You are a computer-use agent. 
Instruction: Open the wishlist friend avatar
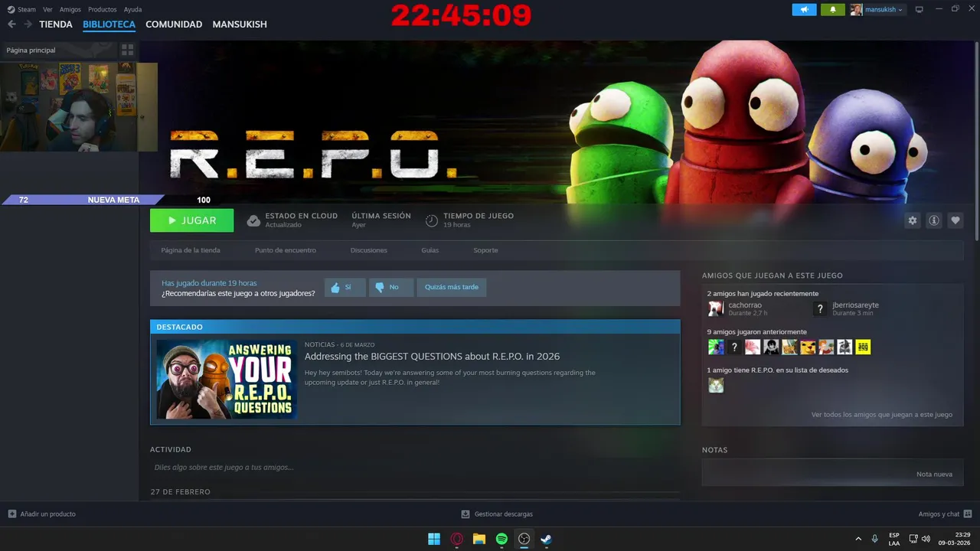716,385
